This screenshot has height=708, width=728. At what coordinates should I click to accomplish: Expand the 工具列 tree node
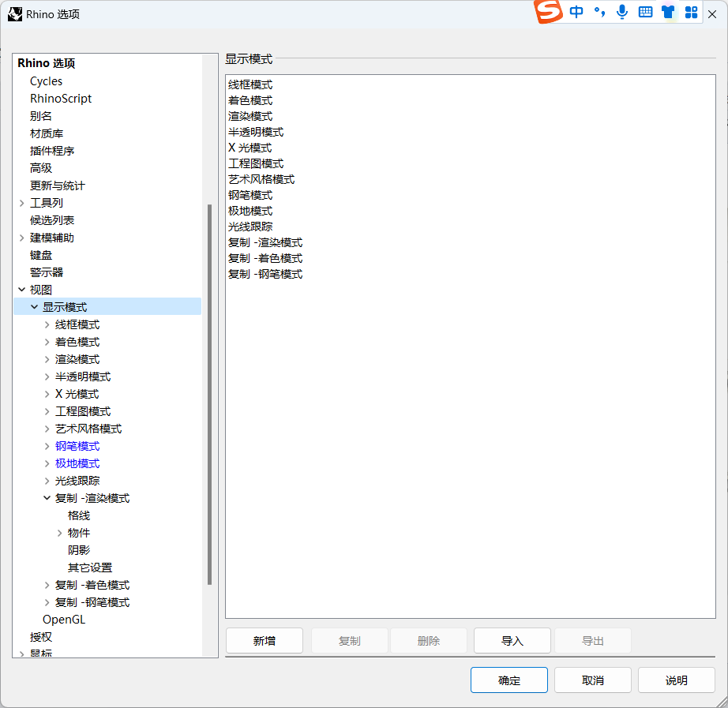(22, 203)
